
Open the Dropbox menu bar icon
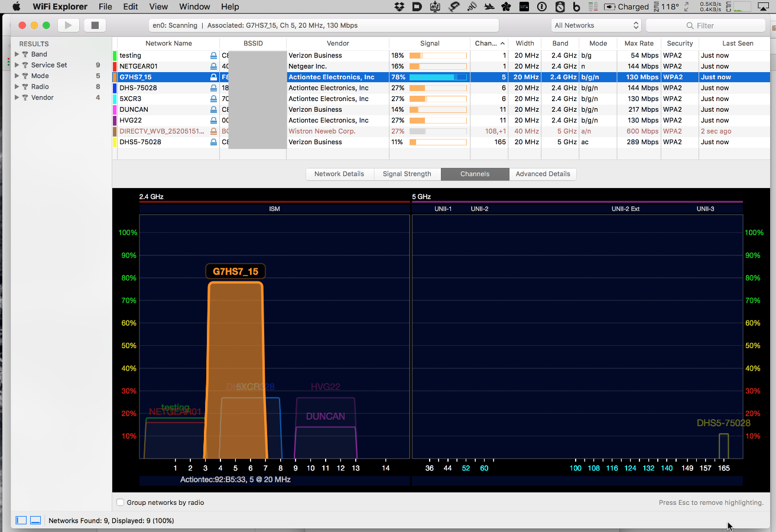click(400, 7)
